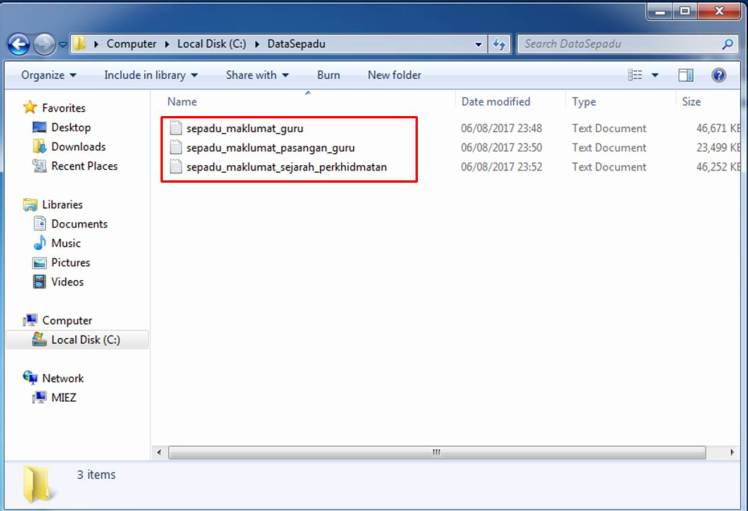Screen dimensions: 748x511
Task: Select the Downloads folder icon in Favorites
Action: click(x=40, y=147)
